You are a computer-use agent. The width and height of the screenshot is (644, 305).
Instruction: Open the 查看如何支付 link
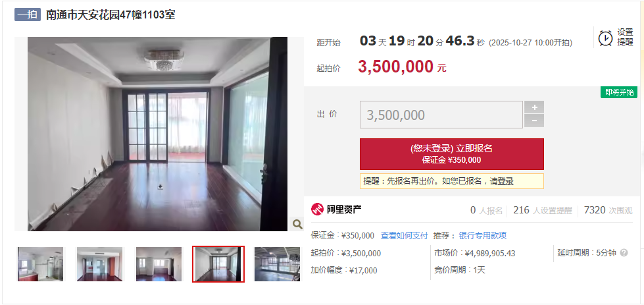[x=404, y=236]
